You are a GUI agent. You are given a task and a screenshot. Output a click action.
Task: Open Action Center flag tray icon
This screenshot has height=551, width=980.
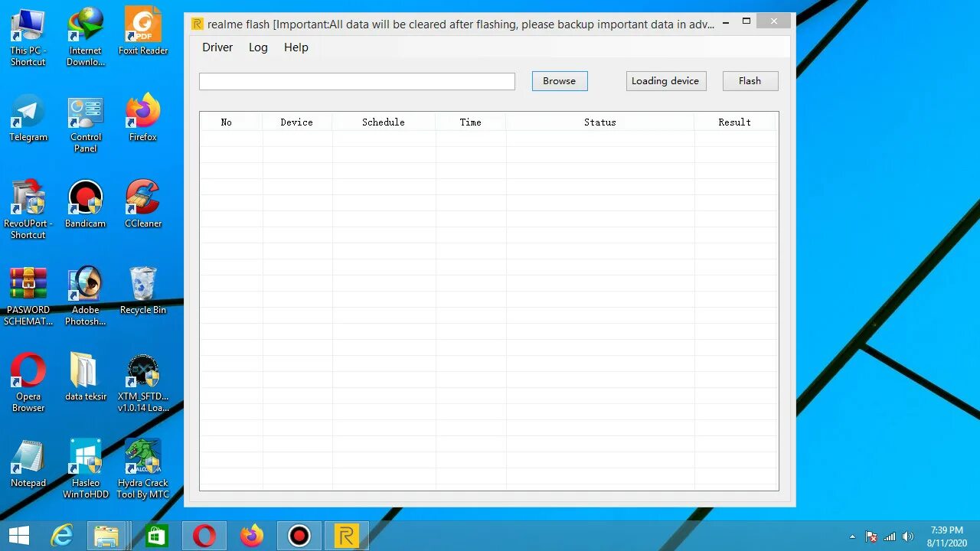pyautogui.click(x=871, y=536)
